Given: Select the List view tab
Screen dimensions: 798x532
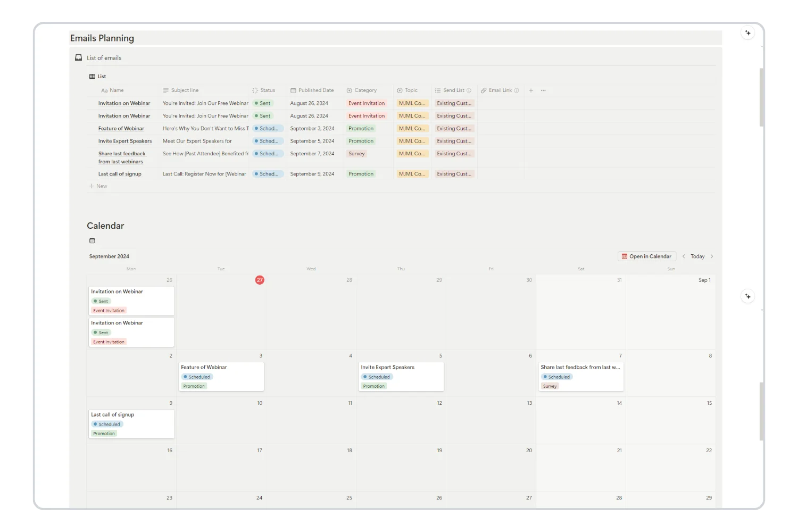Looking at the screenshot, I should coord(98,77).
